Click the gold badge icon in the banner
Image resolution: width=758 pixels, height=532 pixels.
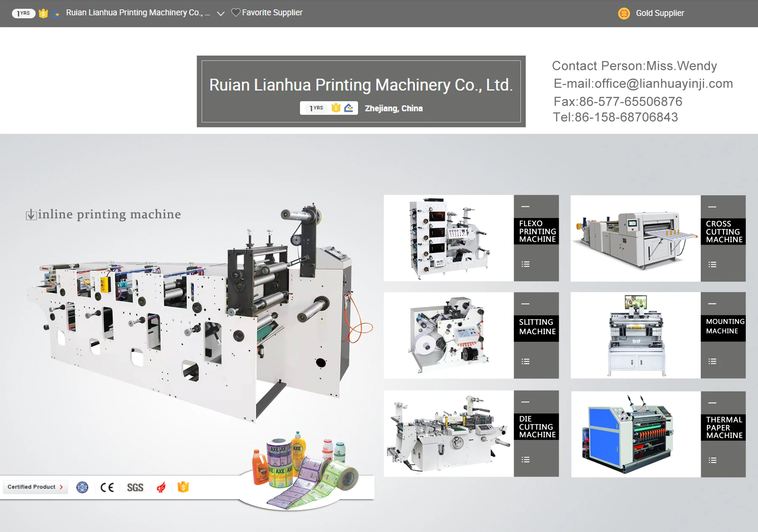coord(336,108)
